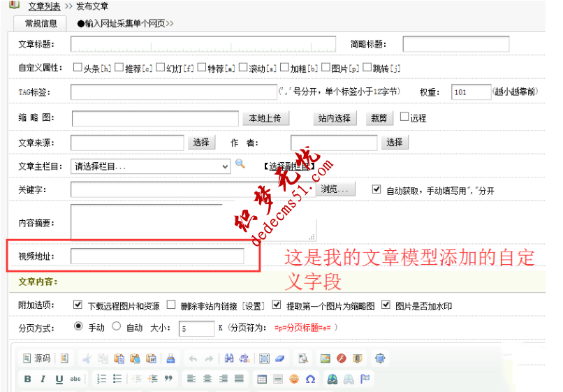This screenshot has height=392, width=563.
Task: Select 自动 pagination radio button
Action: (116, 326)
